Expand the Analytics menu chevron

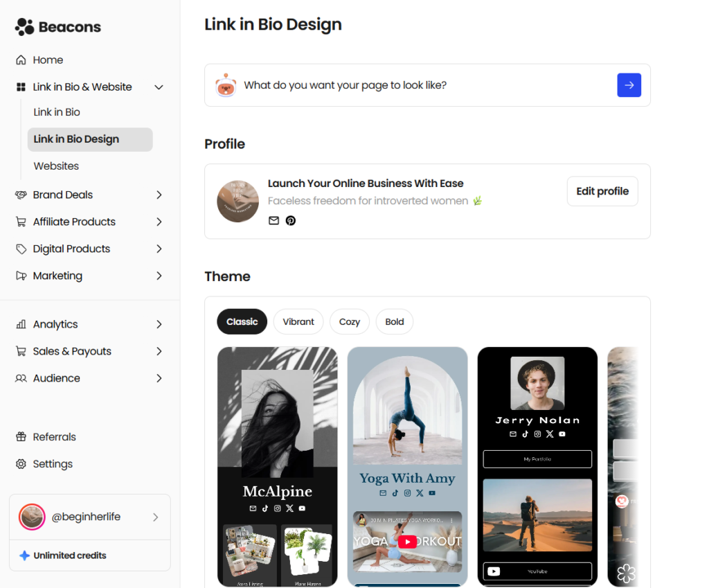coord(159,324)
